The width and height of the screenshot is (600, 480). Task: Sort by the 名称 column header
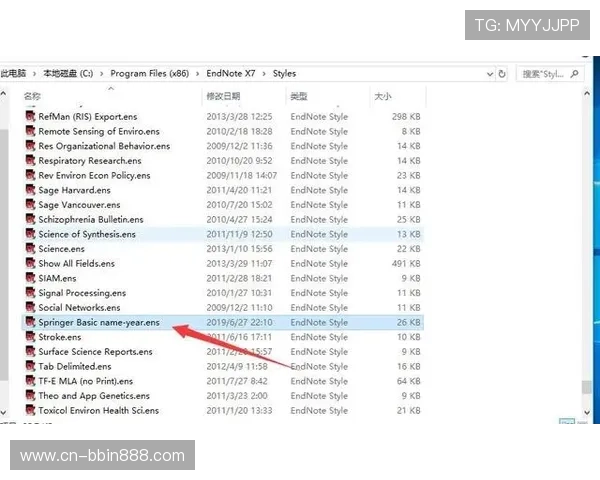point(33,96)
